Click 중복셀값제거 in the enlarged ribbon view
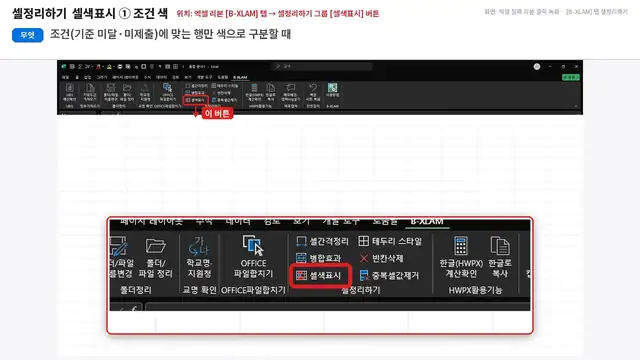The height and width of the screenshot is (360, 640). click(x=389, y=276)
